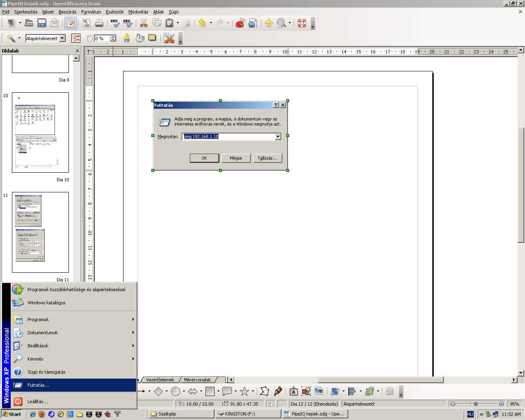Open the Módosítás menu
The height and width of the screenshot is (420, 525).
(138, 12)
